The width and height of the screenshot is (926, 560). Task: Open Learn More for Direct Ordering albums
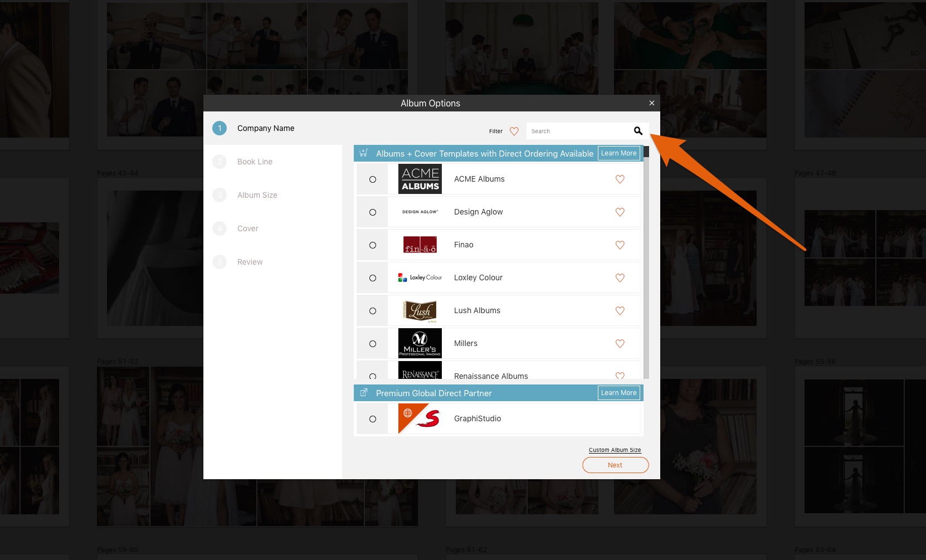coord(618,153)
